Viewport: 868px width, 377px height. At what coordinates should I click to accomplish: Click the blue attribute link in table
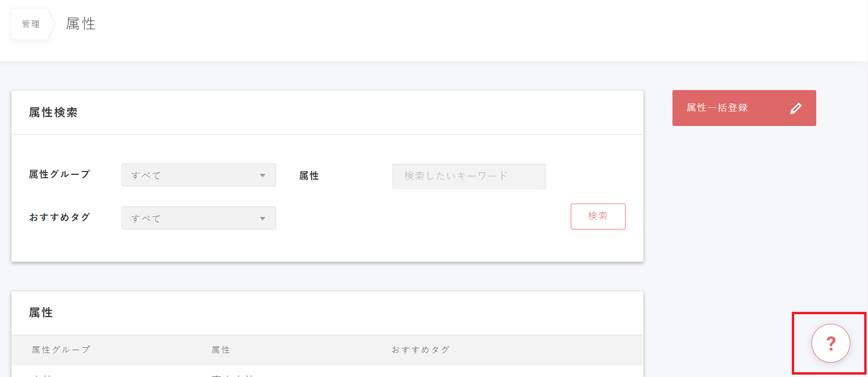pyautogui.click(x=230, y=375)
